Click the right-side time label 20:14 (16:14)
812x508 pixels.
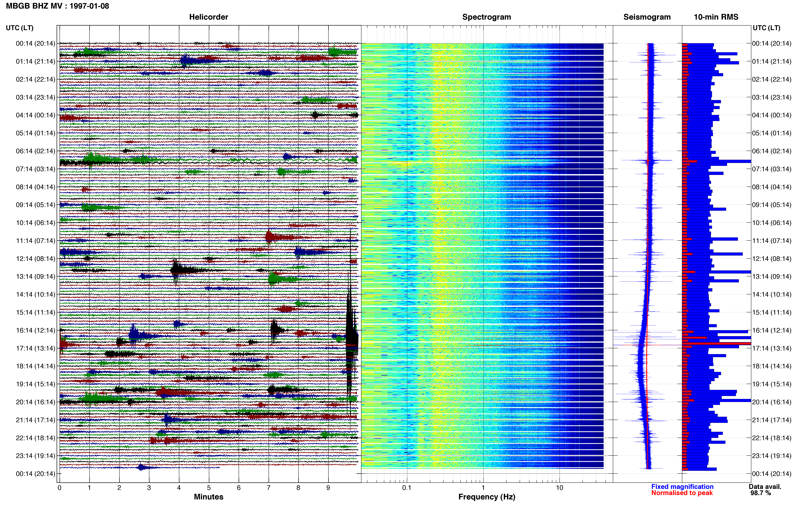point(772,402)
